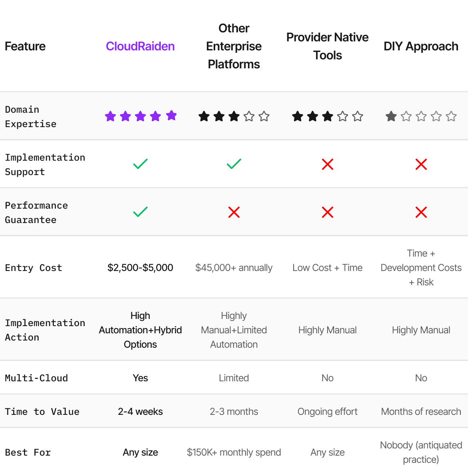Click the Provider Native Tools star rating
Screen dimensions: 468x476
pyautogui.click(x=328, y=116)
